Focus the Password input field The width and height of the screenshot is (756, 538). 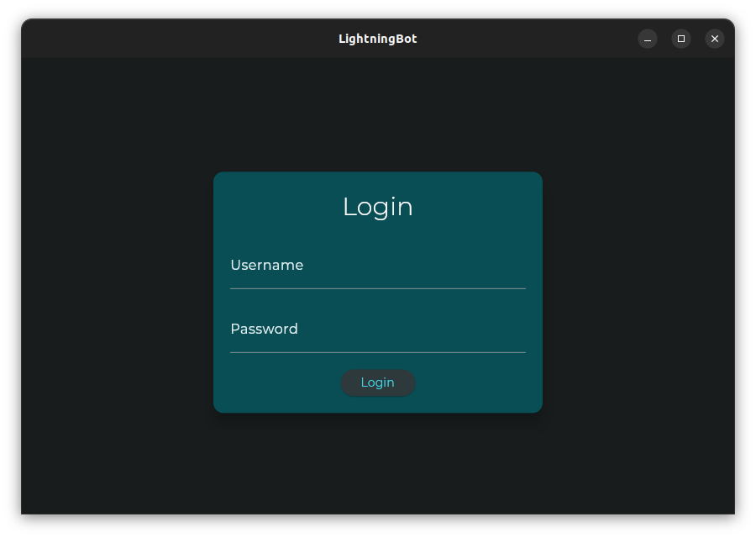[x=378, y=336]
